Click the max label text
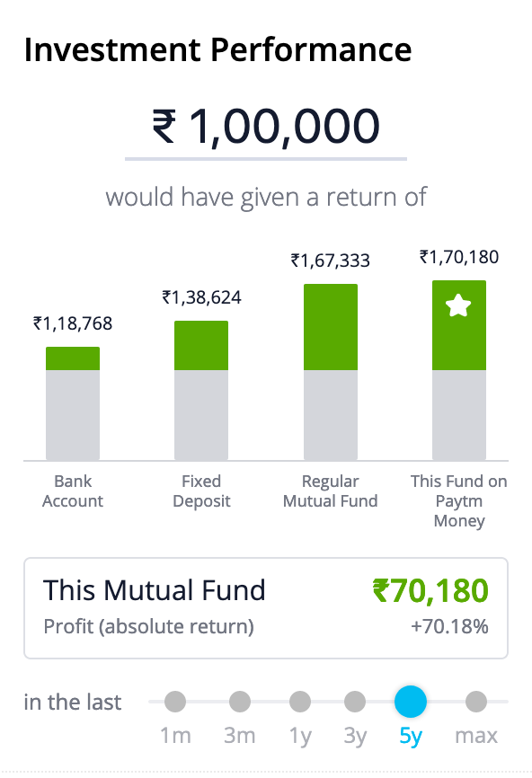The width and height of the screenshot is (532, 778). pyautogui.click(x=476, y=736)
